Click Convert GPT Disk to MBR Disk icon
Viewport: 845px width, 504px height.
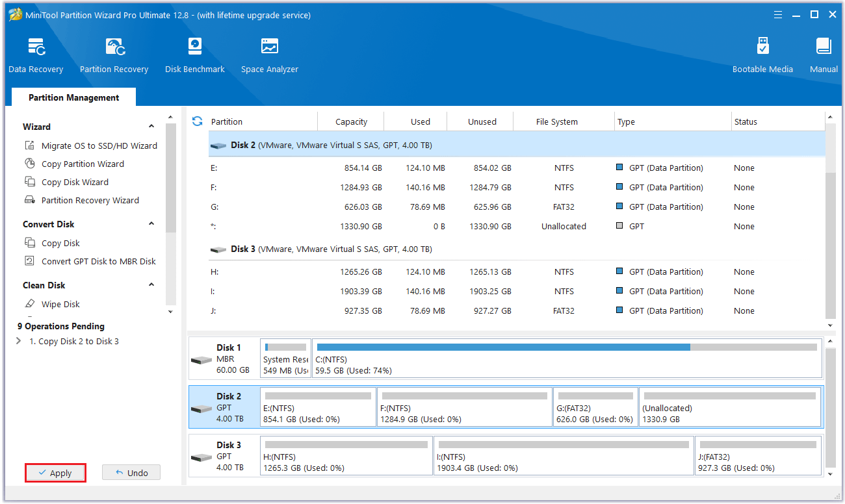pyautogui.click(x=29, y=261)
